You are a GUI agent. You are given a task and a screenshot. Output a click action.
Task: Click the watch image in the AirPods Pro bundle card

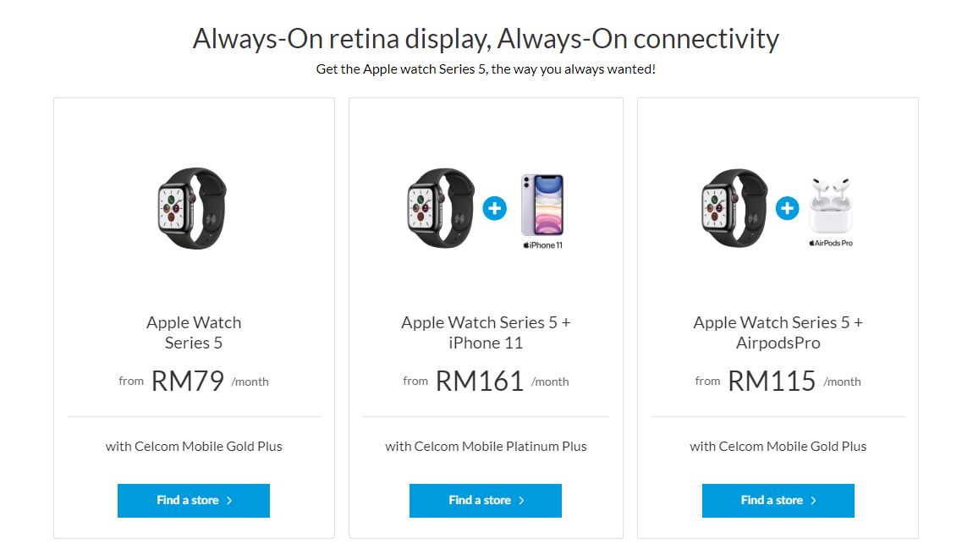point(734,208)
